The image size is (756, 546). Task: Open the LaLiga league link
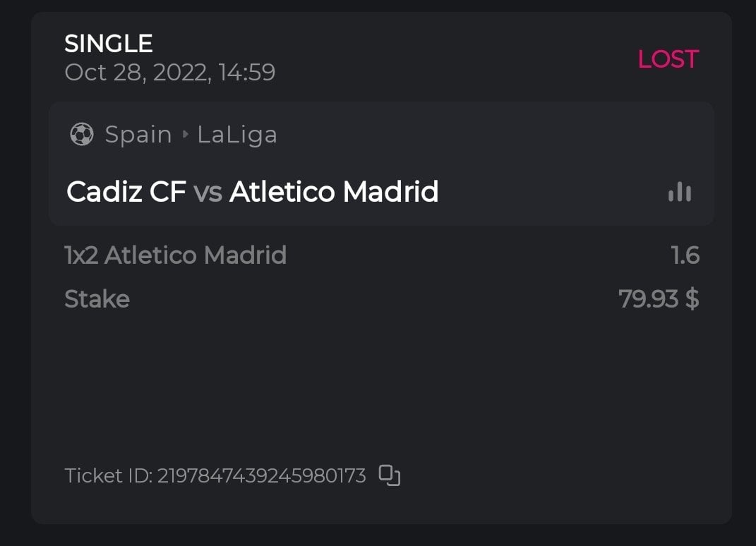237,134
